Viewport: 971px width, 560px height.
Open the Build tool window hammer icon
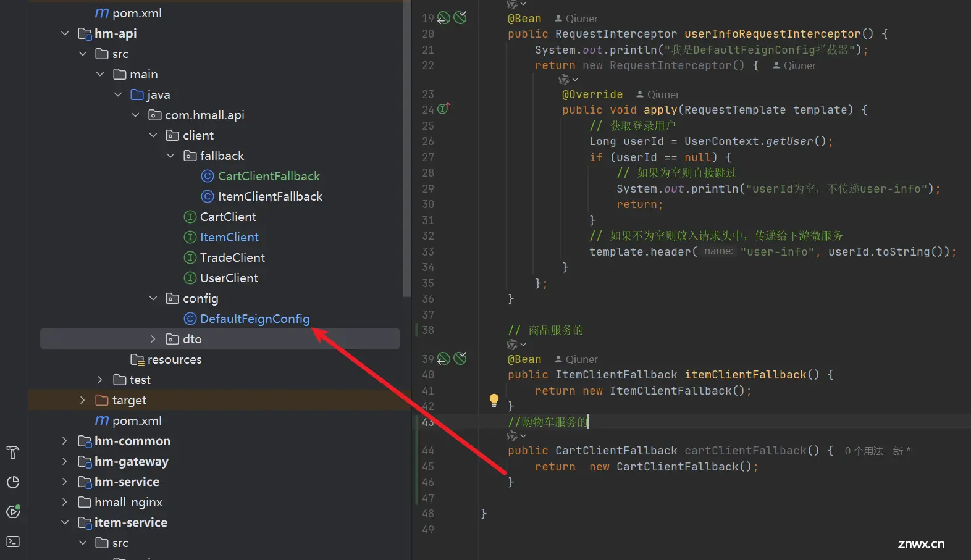pyautogui.click(x=13, y=453)
